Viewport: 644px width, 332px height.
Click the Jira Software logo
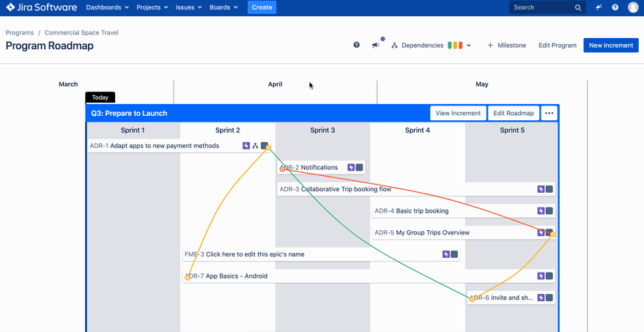[x=41, y=7]
